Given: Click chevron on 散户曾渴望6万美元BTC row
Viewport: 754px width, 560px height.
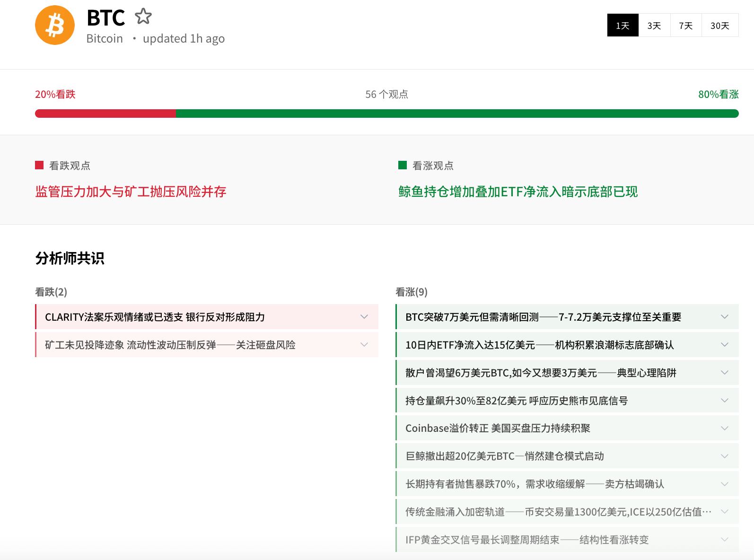Looking at the screenshot, I should click(724, 373).
